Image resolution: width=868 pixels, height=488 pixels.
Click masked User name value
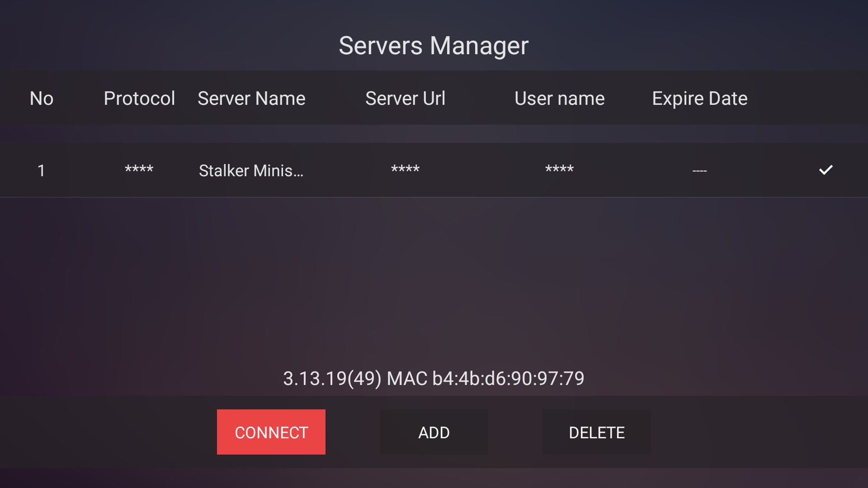[559, 170]
